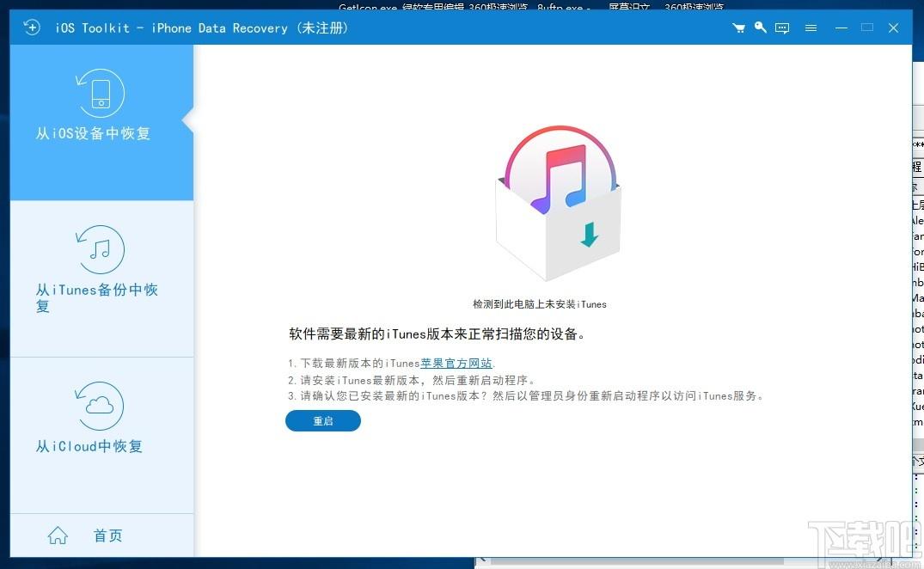This screenshot has height=569, width=924.
Task: Open the shopping cart purchase icon
Action: (738, 28)
